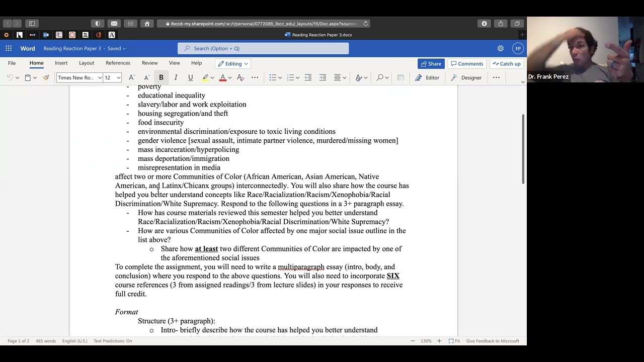Click Fit in status bar
This screenshot has width=644, height=362.
point(454,341)
